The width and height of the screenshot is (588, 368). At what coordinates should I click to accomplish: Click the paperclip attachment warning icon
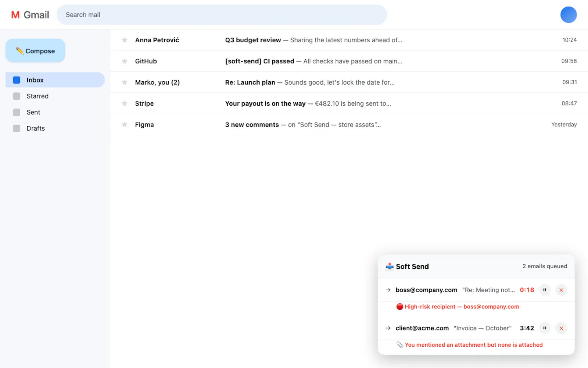[x=400, y=345]
